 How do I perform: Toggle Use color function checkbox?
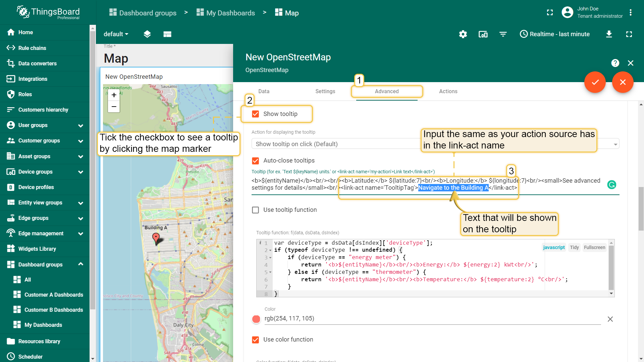[256, 340]
